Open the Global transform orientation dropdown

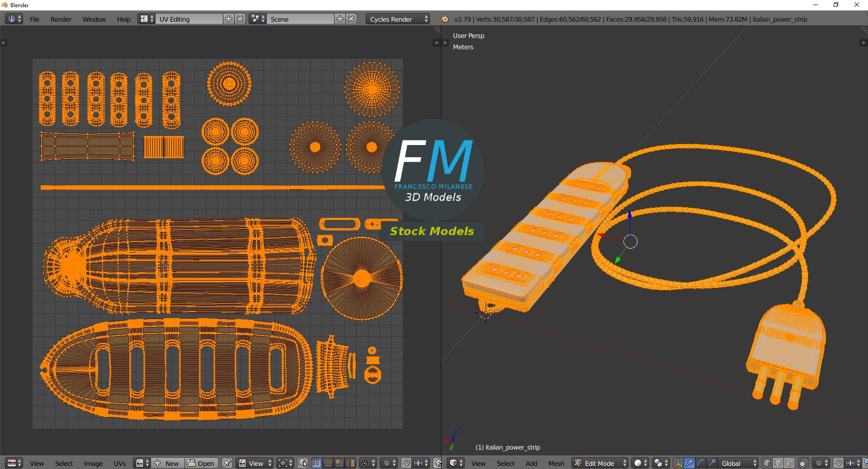point(738,463)
